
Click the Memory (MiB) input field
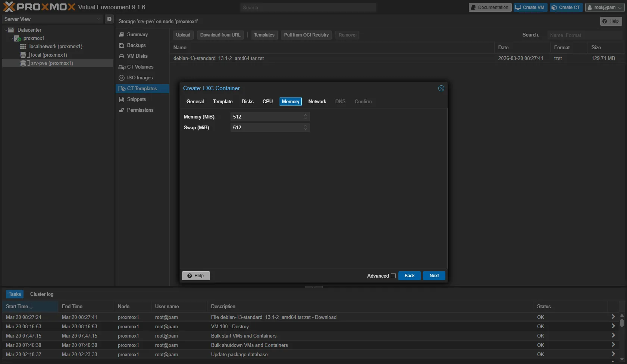(267, 117)
